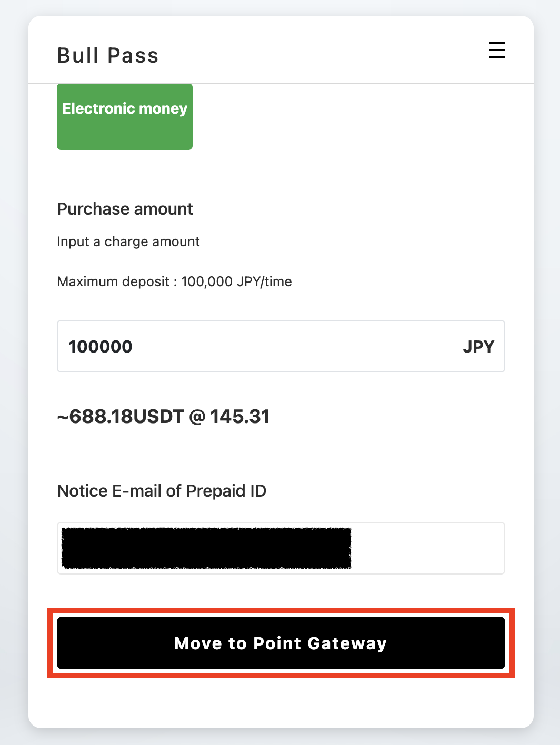Image resolution: width=560 pixels, height=745 pixels.
Task: Click the redacted e-mail address text
Action: [x=206, y=548]
